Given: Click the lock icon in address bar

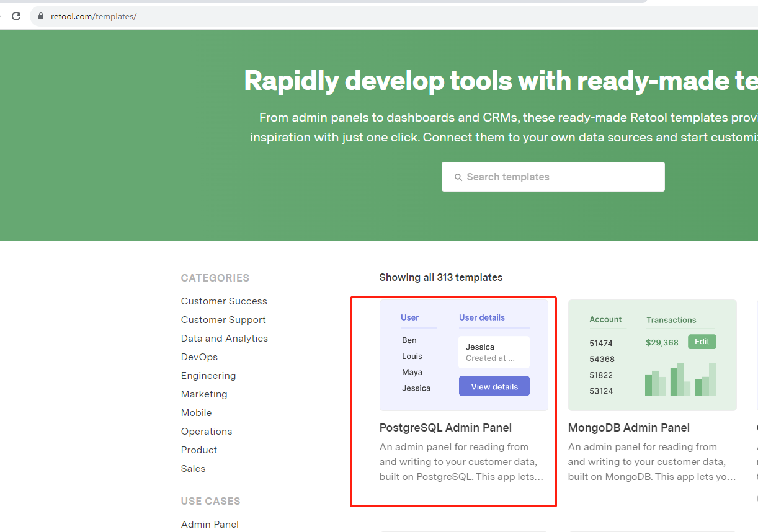Looking at the screenshot, I should [x=41, y=16].
